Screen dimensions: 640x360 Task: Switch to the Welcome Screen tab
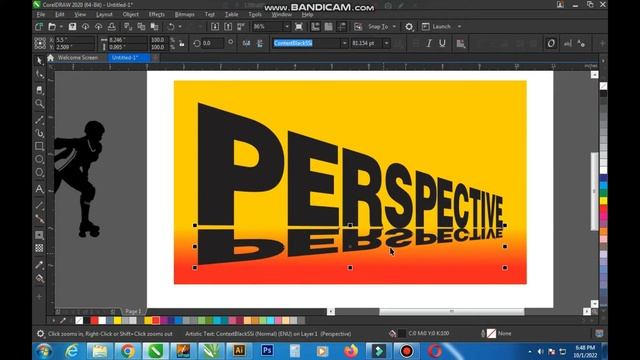[x=78, y=58]
